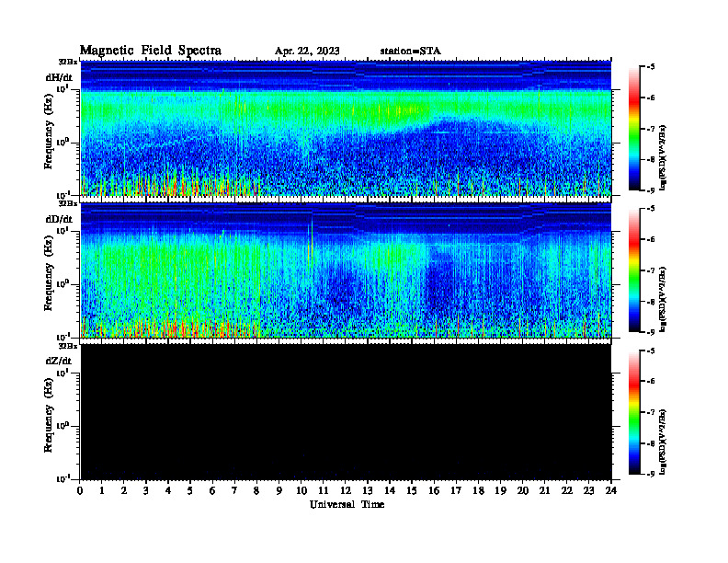Click hour "12" on the Universal Time axis
This screenshot has width=728, height=563.
point(346,490)
